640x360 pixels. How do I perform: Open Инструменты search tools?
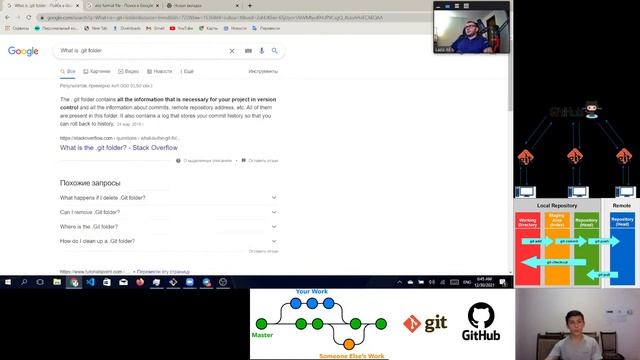pyautogui.click(x=263, y=71)
